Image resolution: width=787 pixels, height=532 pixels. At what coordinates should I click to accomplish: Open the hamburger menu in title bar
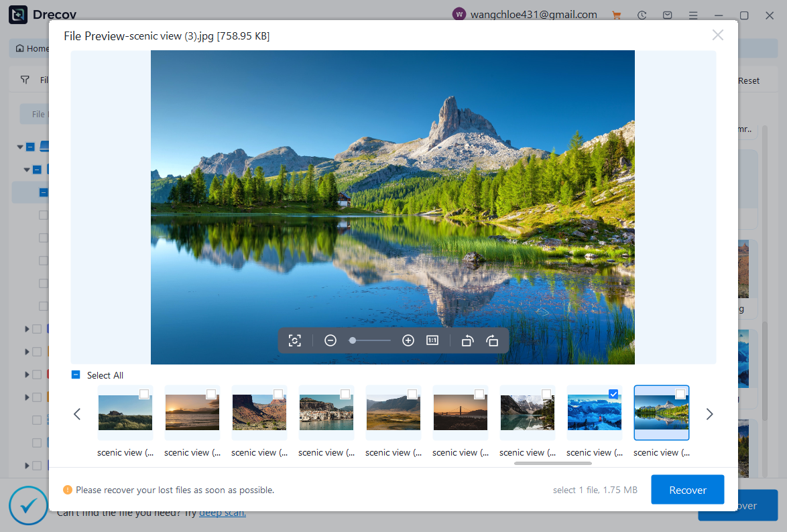coord(692,15)
